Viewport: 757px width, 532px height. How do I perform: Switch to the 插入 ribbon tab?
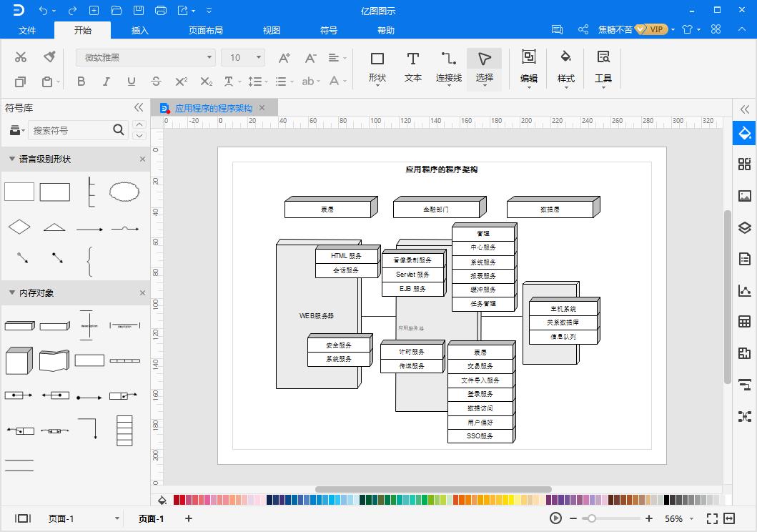click(x=140, y=30)
